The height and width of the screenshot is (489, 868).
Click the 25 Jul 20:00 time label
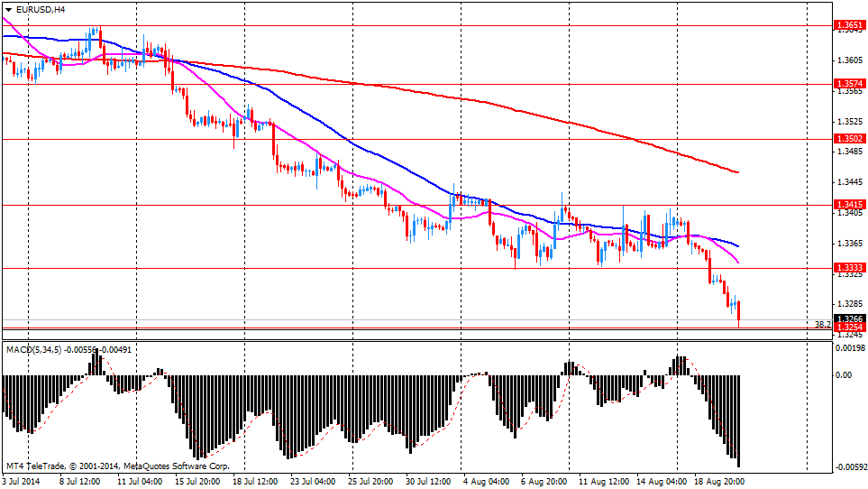click(370, 481)
